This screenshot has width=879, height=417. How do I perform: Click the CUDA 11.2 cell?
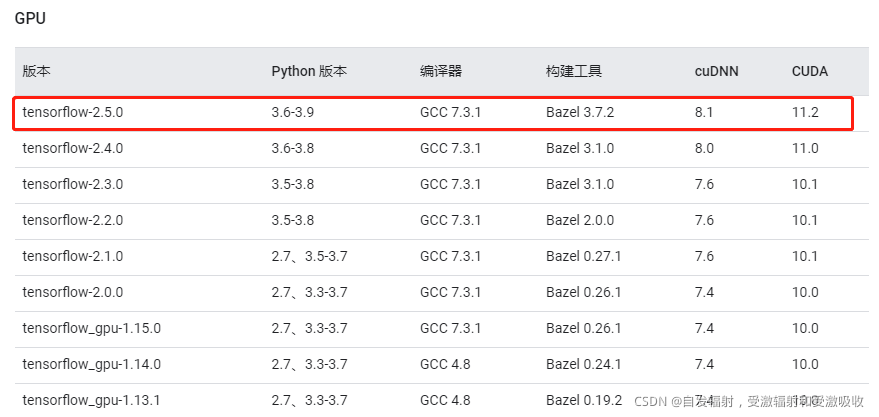[805, 112]
